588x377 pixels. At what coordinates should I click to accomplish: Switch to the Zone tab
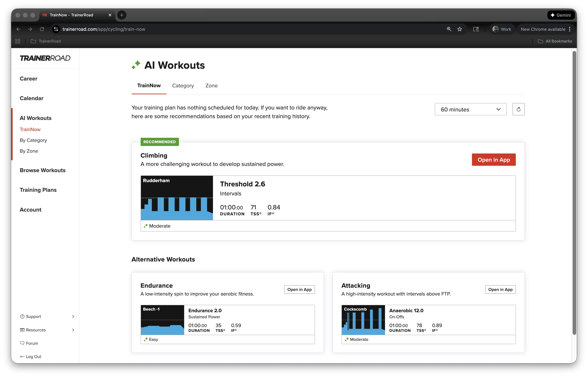coord(211,85)
